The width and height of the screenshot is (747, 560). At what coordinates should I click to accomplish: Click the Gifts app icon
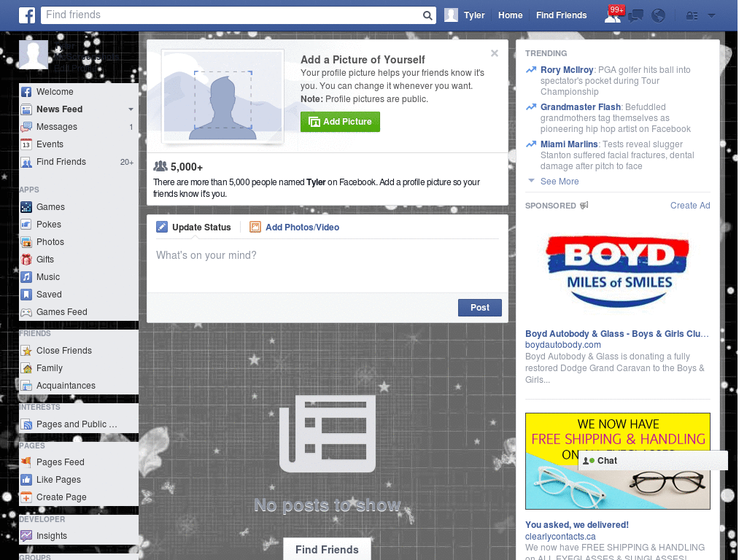pyautogui.click(x=26, y=260)
